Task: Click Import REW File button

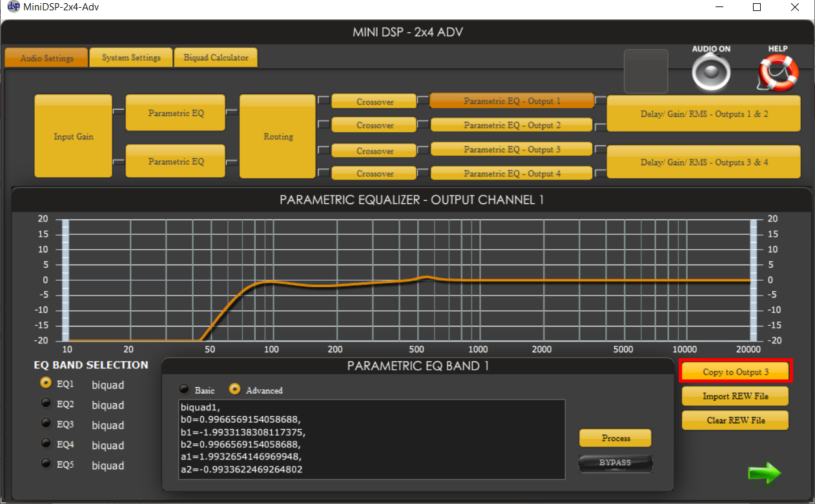Action: click(736, 396)
